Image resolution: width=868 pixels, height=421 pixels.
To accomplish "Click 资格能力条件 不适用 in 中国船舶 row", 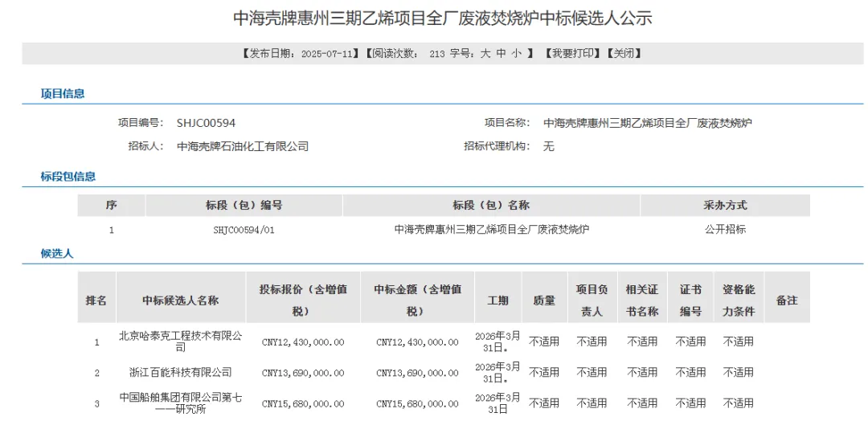I will 739,403.
